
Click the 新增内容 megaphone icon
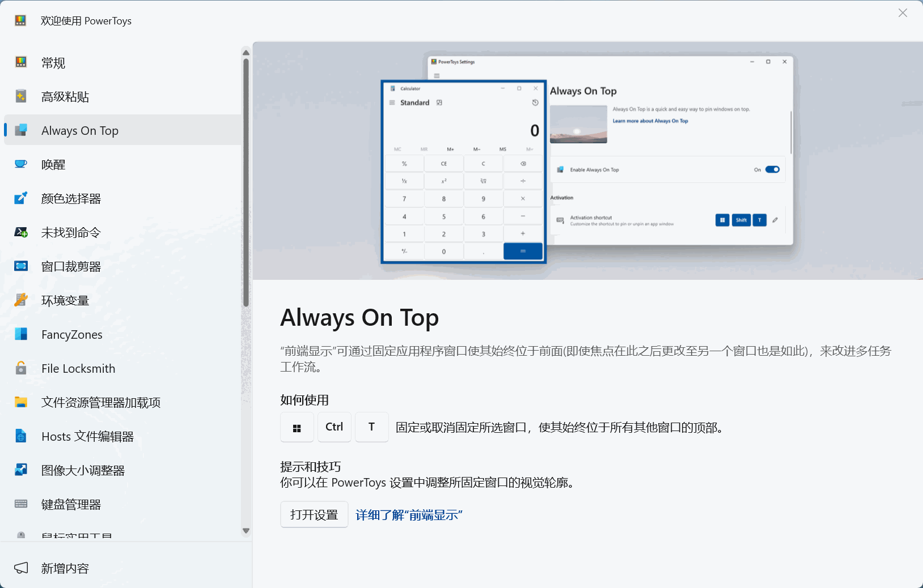coord(21,568)
